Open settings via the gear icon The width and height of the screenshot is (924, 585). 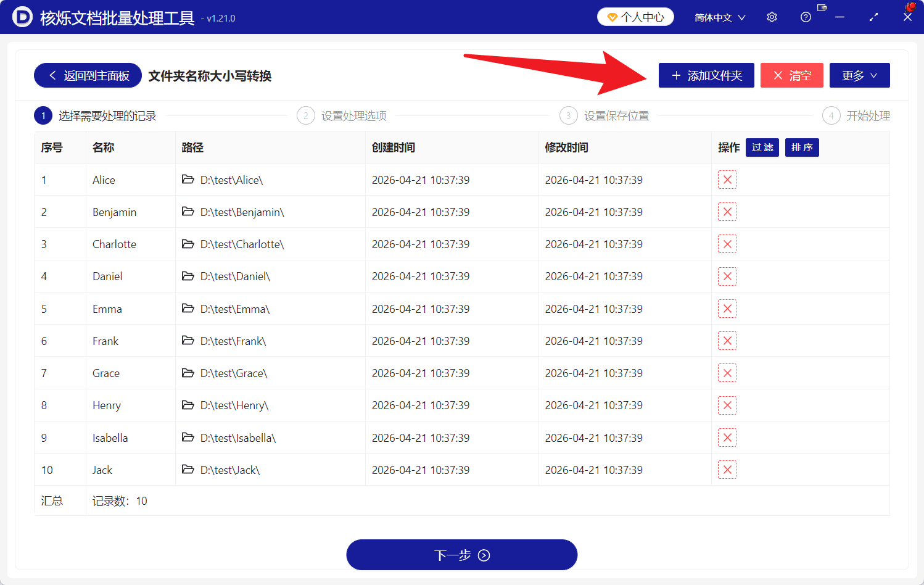tap(772, 17)
